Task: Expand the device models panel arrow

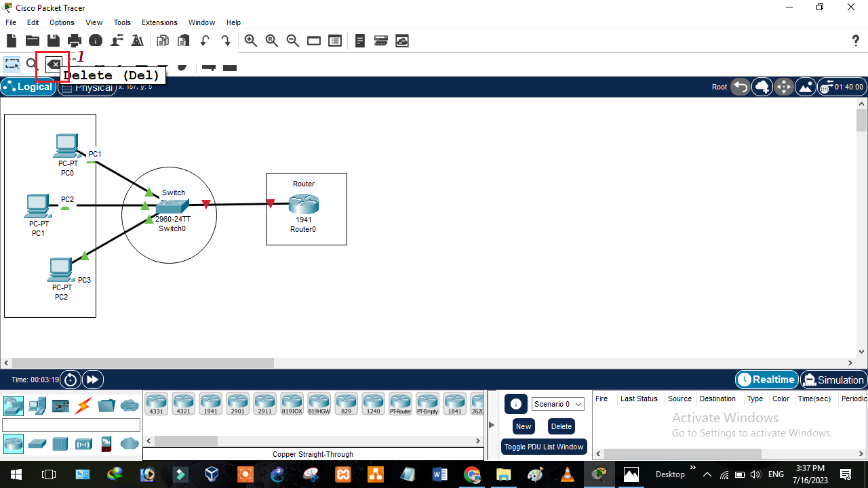Action: [491, 425]
